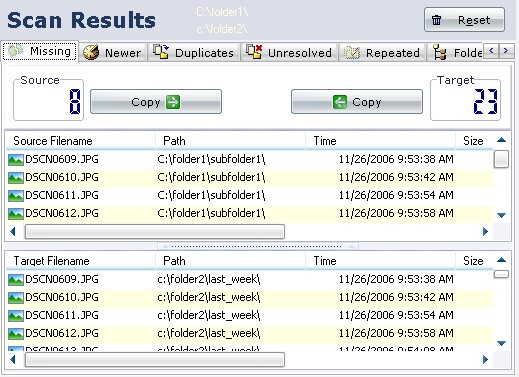Viewport: 519px width, 377px height.
Task: Click source list vertical scrollbar thumb
Action: tap(501, 159)
